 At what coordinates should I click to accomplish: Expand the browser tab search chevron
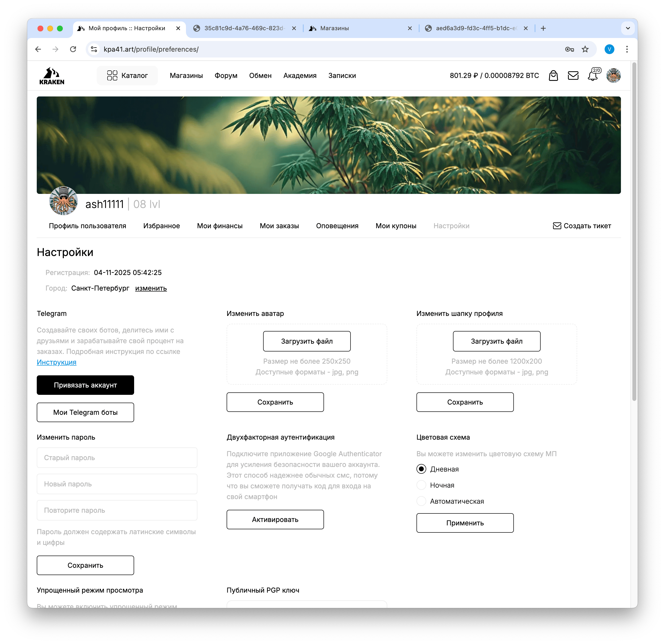[x=628, y=28]
